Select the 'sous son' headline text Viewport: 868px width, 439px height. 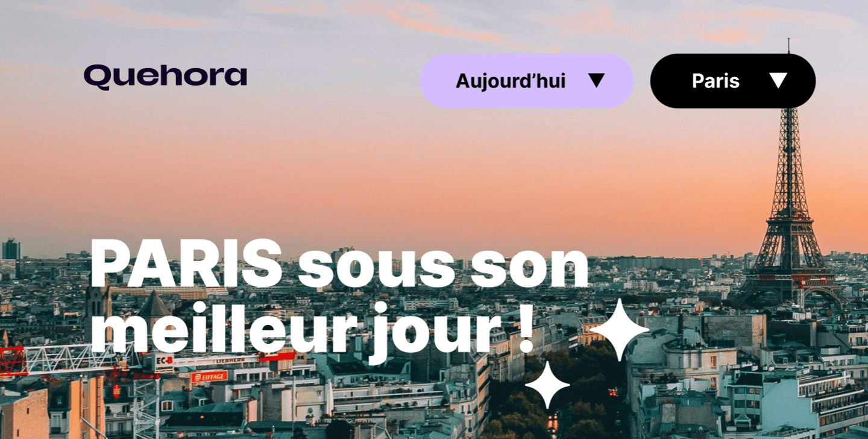pos(444,265)
